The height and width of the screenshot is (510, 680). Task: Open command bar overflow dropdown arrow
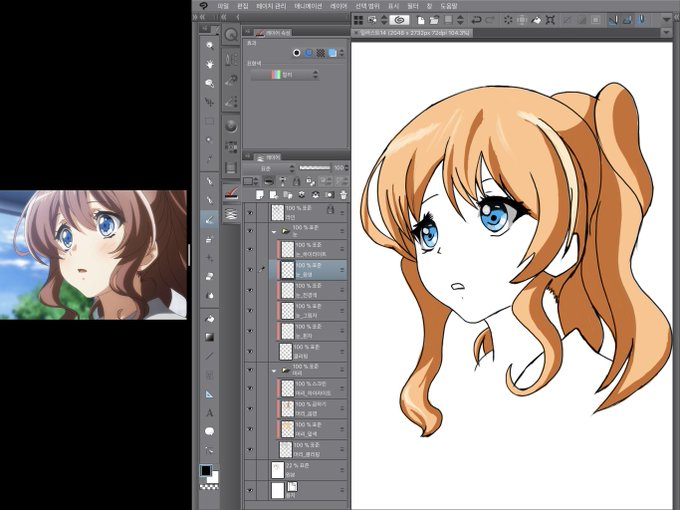pos(666,20)
